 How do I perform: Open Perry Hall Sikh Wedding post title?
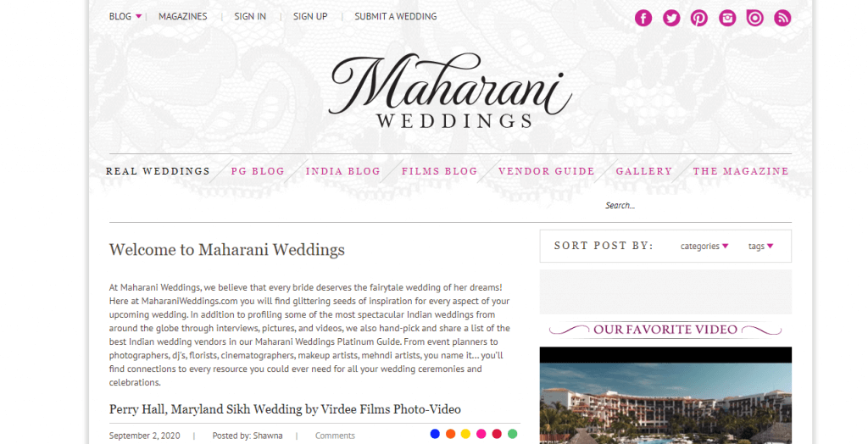[285, 409]
